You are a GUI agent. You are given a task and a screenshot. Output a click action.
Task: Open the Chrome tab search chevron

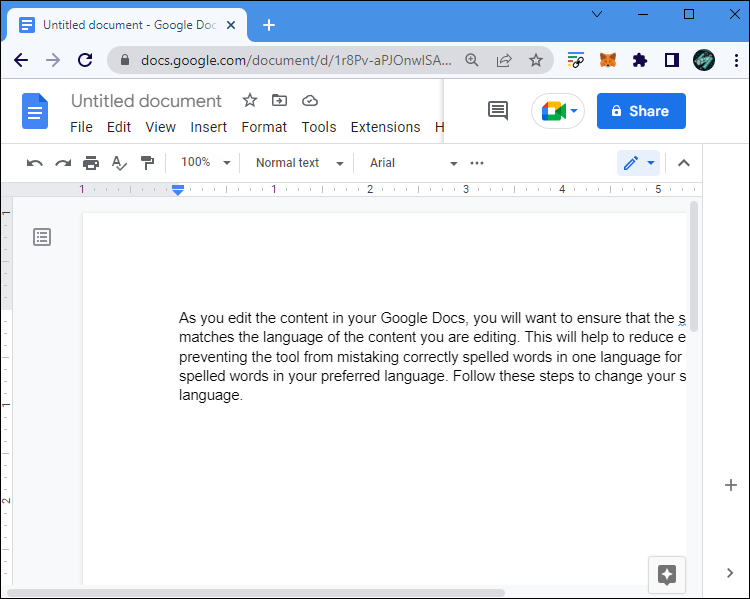point(597,14)
